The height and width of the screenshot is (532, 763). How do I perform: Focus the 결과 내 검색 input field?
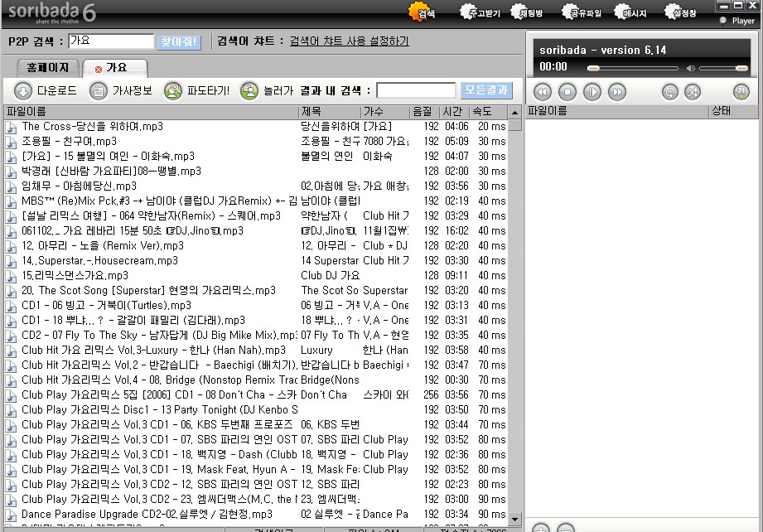pos(416,90)
